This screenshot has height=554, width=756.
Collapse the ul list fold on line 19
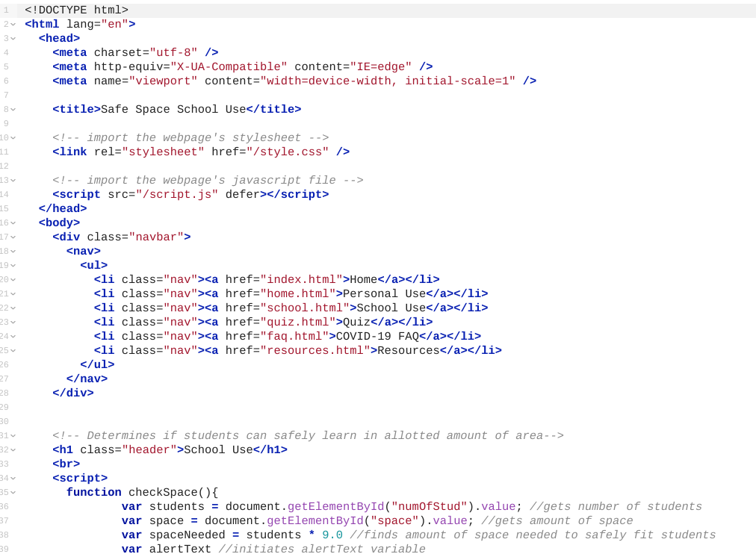[x=13, y=266]
